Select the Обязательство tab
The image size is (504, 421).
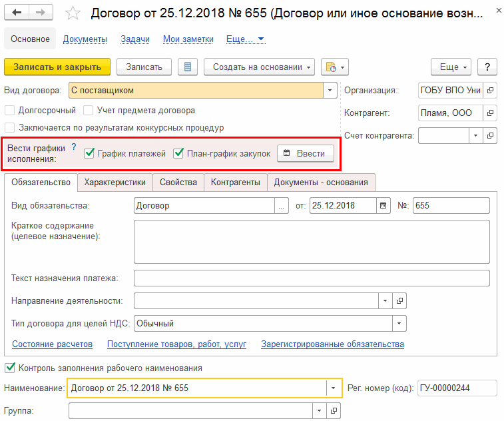click(x=41, y=183)
